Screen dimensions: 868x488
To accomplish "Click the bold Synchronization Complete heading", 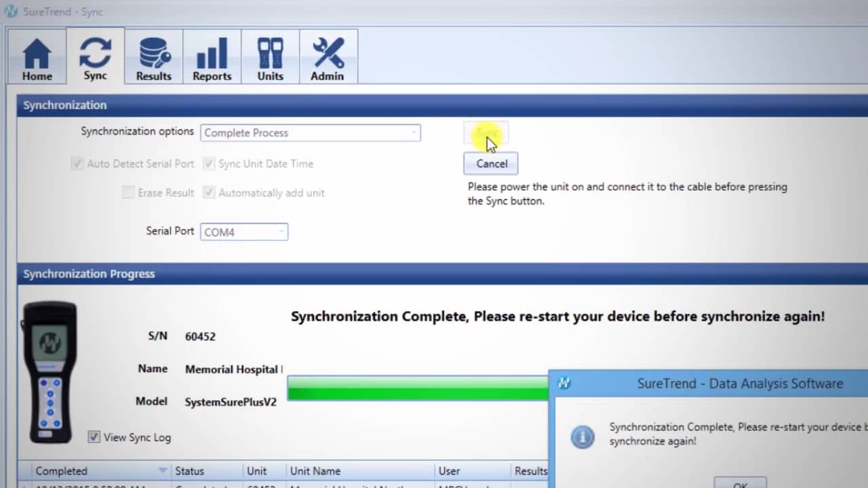I will (558, 317).
